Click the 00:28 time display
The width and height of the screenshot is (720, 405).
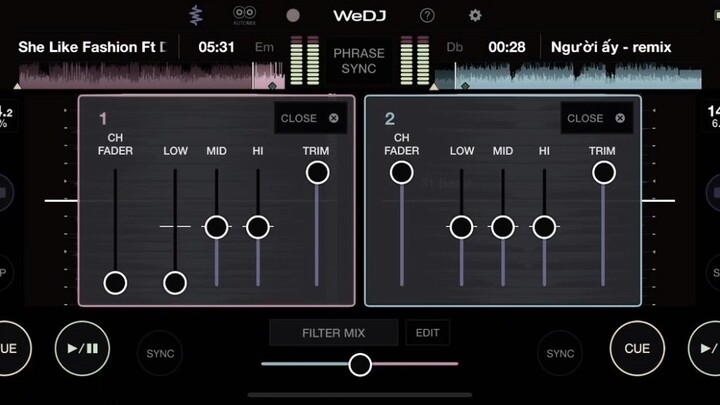click(x=506, y=47)
